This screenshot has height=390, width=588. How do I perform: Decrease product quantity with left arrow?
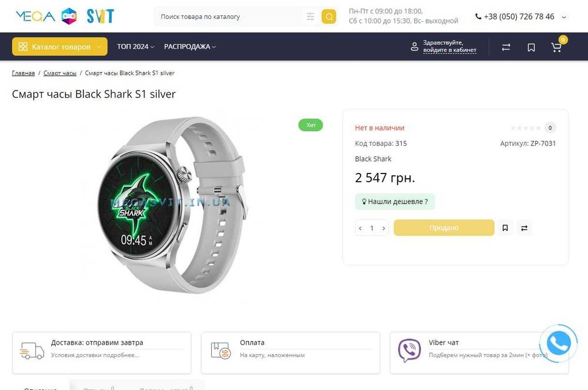[360, 228]
